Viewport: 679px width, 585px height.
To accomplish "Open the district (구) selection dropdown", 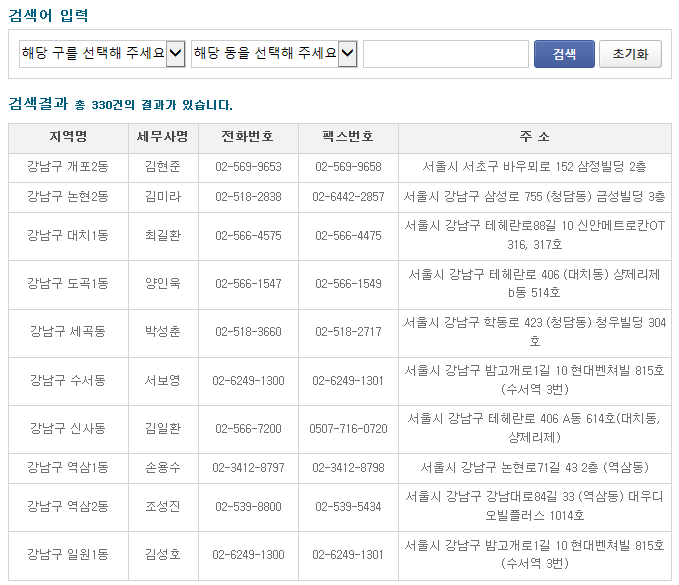I will (x=102, y=54).
